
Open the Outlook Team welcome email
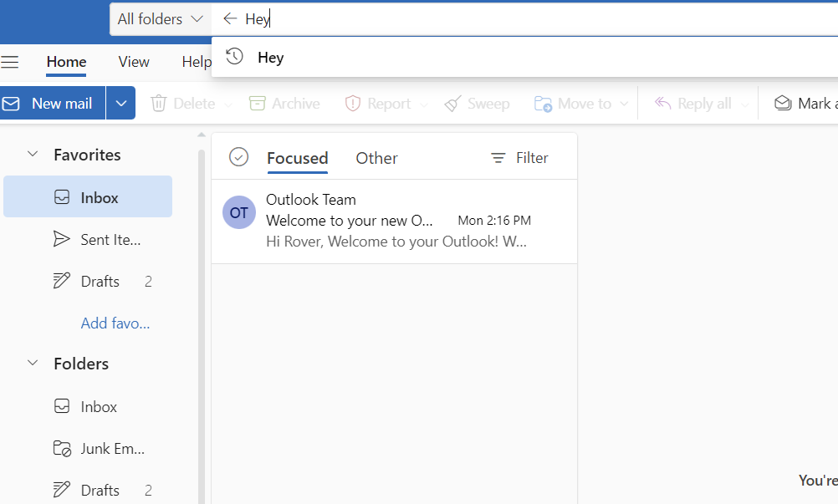395,221
